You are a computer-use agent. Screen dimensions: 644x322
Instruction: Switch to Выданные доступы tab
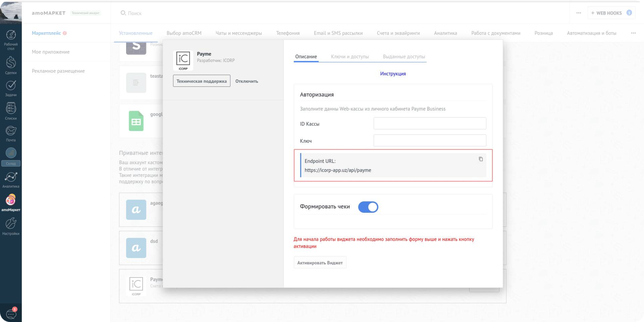(404, 57)
